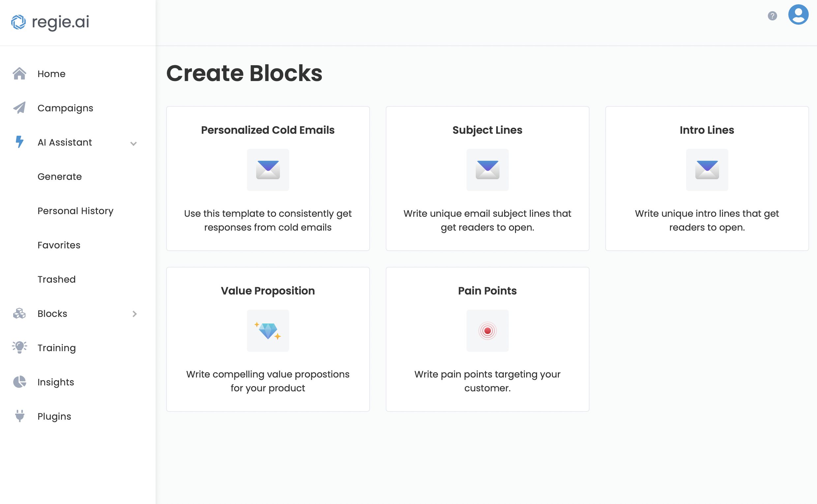The width and height of the screenshot is (817, 504).
Task: Click the Training lightbulb icon
Action: coord(19,347)
